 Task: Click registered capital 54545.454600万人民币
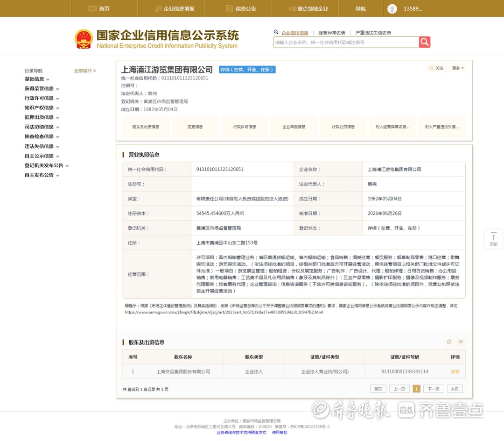pyautogui.click(x=220, y=213)
